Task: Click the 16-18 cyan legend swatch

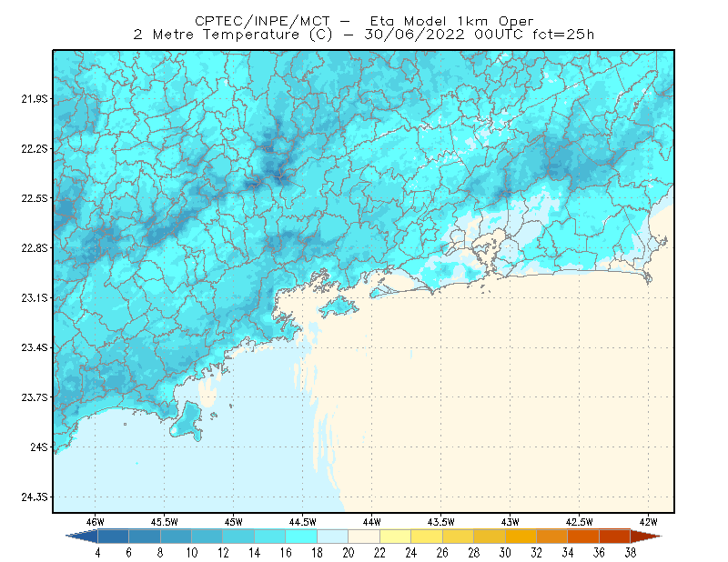Action: (301, 537)
